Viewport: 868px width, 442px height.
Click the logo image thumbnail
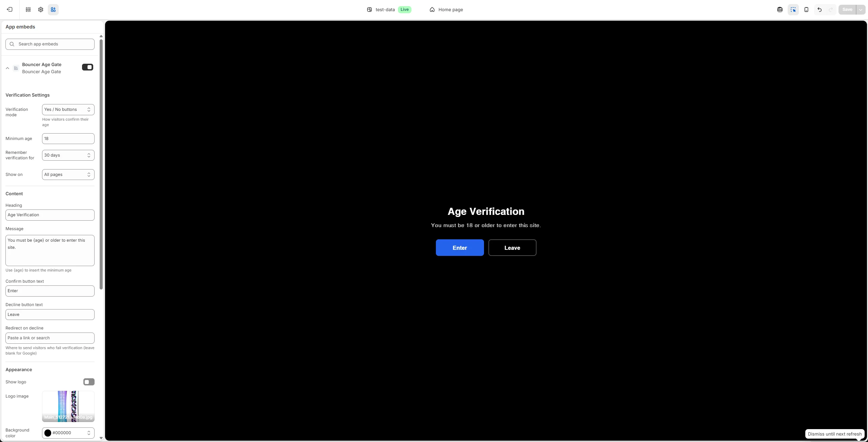click(68, 406)
